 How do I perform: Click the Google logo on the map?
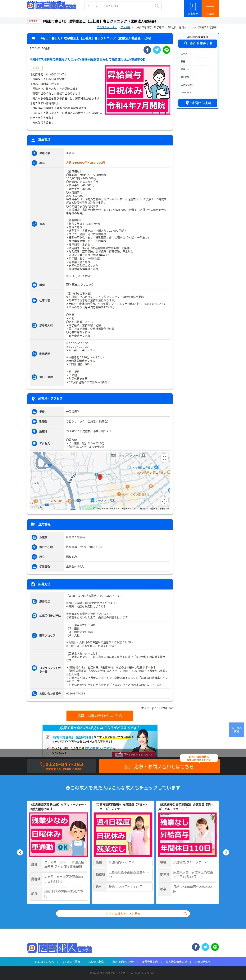click(x=37, y=507)
